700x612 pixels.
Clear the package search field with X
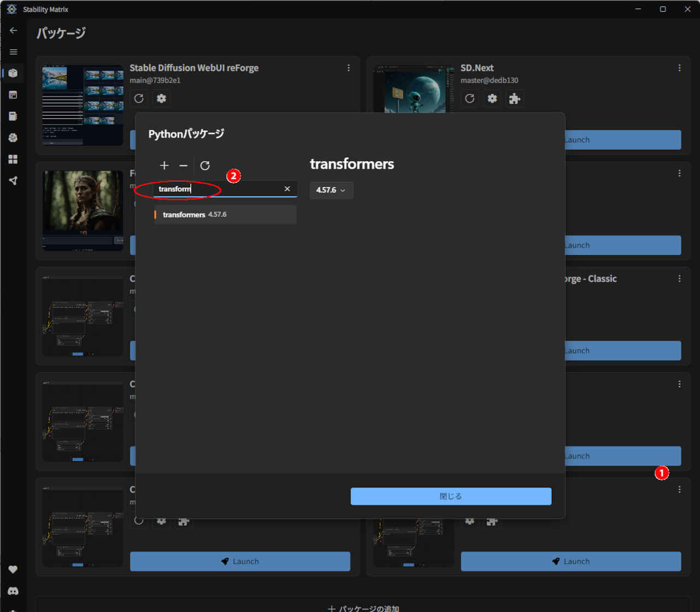[x=287, y=189]
